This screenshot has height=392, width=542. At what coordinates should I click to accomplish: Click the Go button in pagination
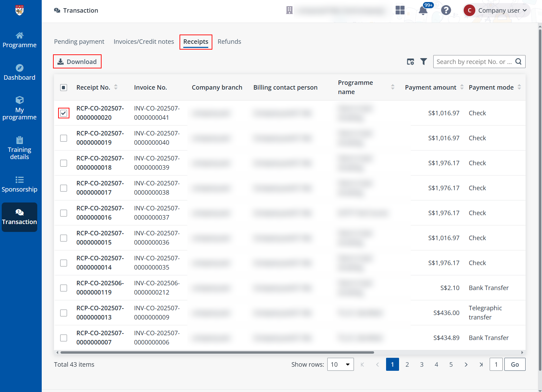click(515, 364)
